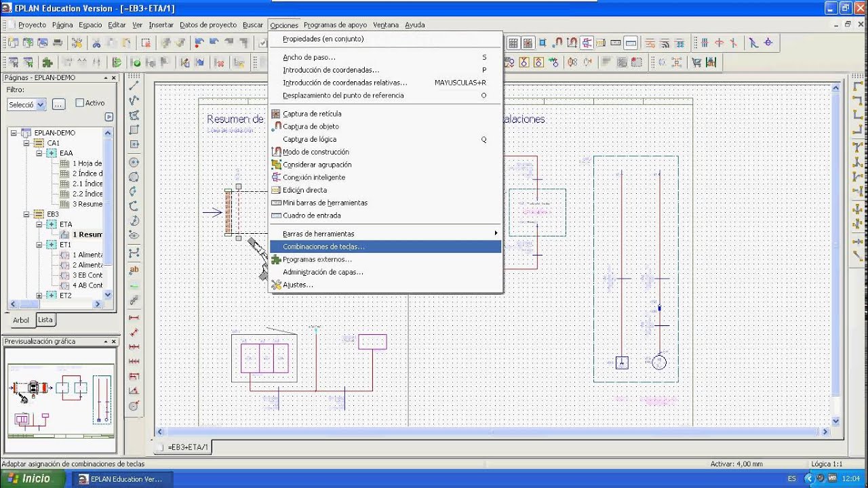The width and height of the screenshot is (868, 488).
Task: Click the green puzzle piece toolbar icon
Action: point(47,62)
